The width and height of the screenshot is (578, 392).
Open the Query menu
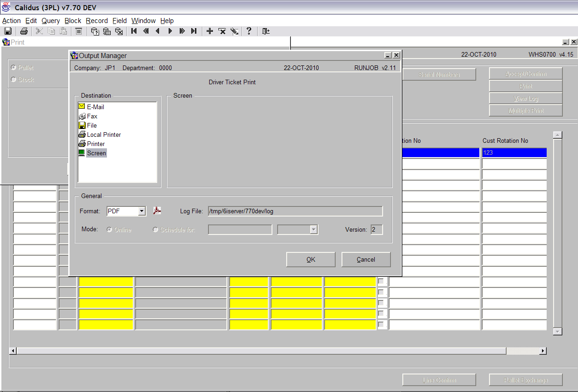(51, 21)
